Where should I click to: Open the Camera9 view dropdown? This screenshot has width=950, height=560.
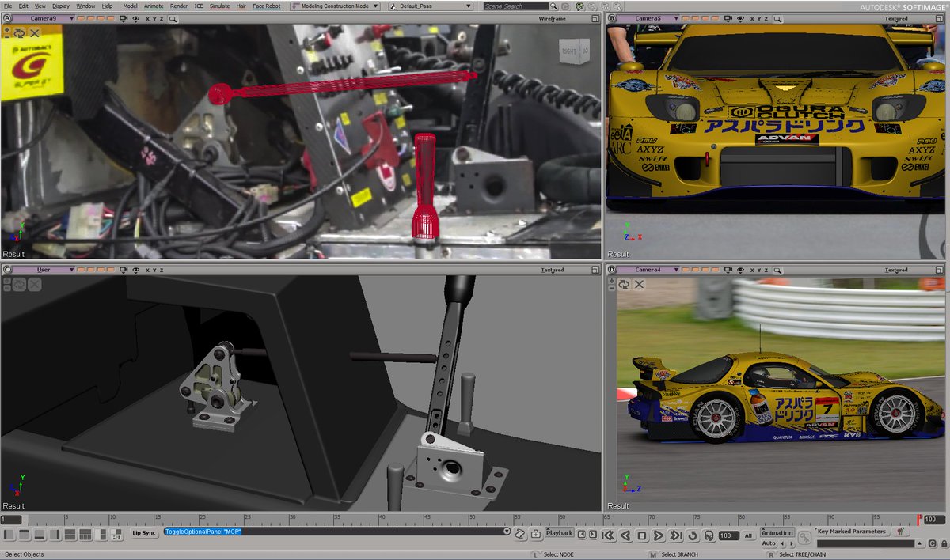coord(44,18)
